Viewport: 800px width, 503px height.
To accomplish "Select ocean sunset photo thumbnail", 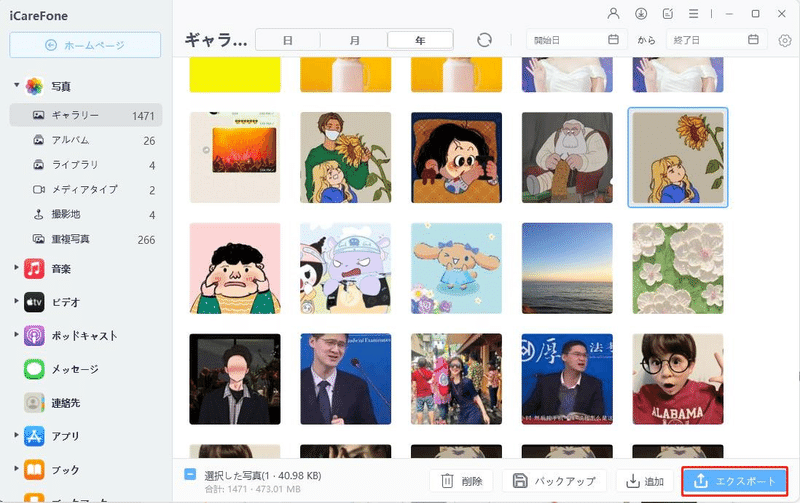I will pyautogui.click(x=567, y=268).
